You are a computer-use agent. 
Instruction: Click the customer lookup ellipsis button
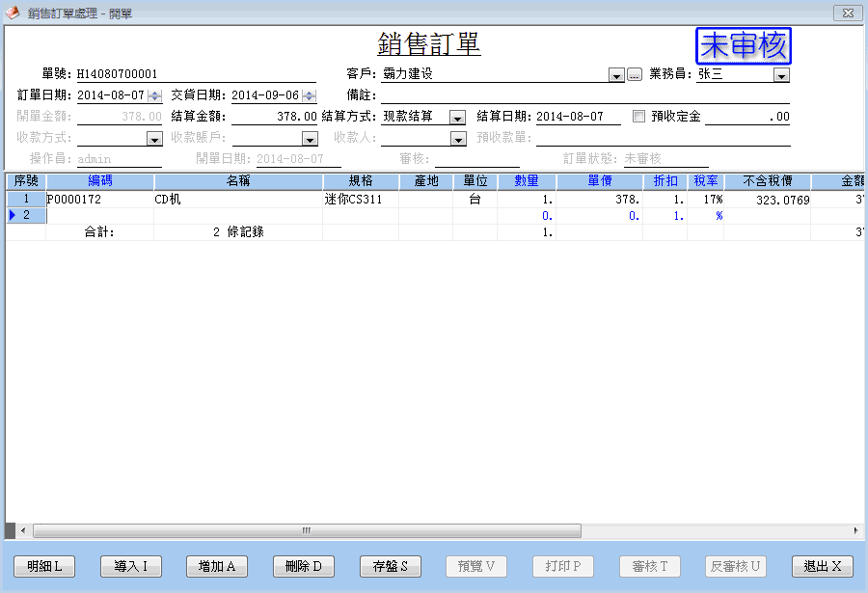coord(634,74)
